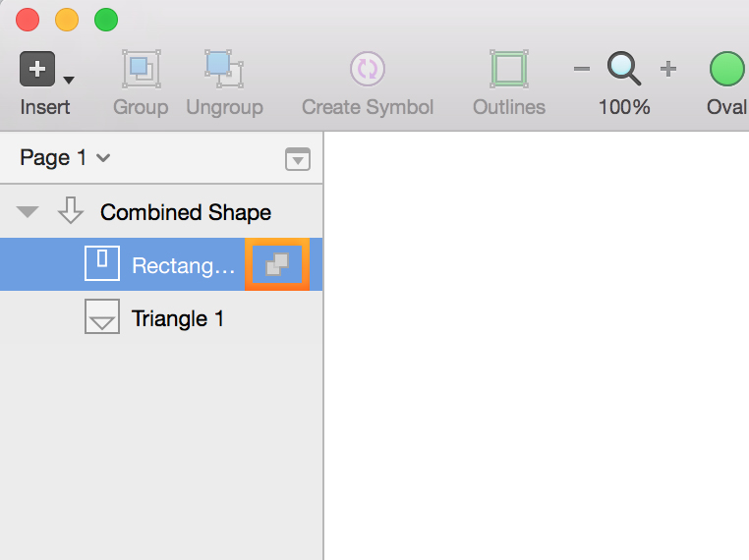Click the magnifying glass zoom icon
This screenshot has width=749, height=560.
point(623,68)
